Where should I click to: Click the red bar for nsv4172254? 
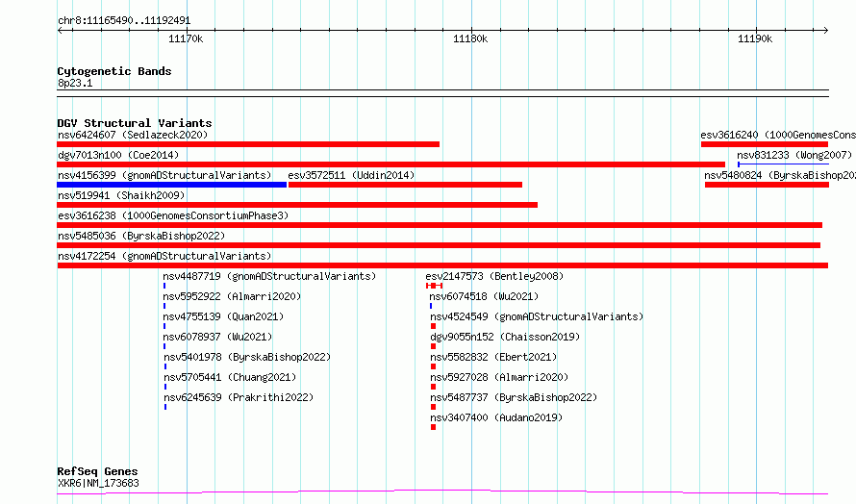442,265
